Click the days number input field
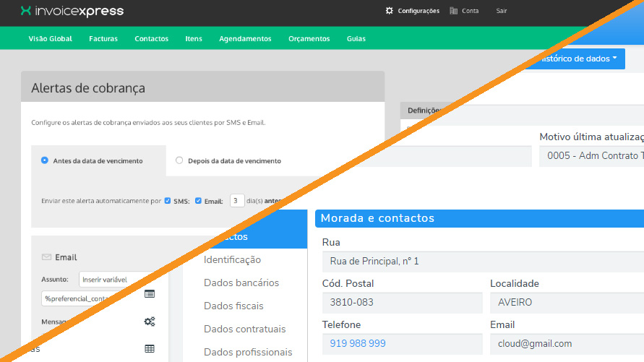The width and height of the screenshot is (644, 362). tap(236, 201)
